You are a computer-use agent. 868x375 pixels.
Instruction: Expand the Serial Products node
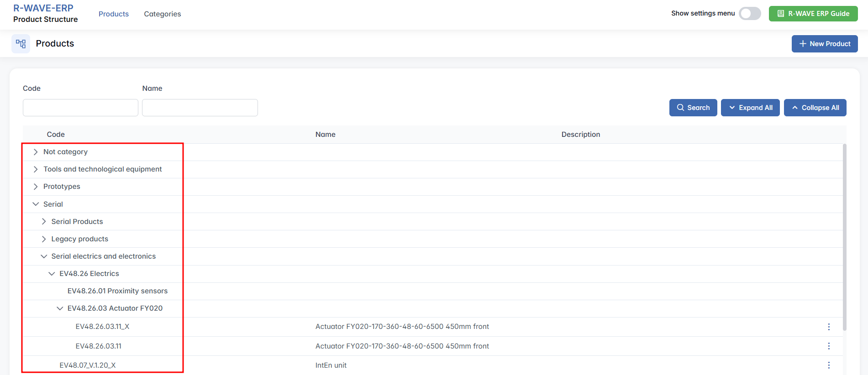(x=44, y=222)
